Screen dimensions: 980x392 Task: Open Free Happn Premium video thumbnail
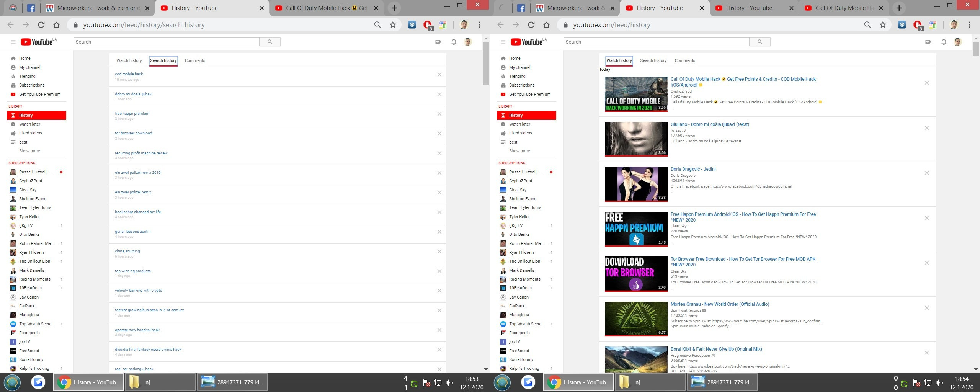(636, 229)
